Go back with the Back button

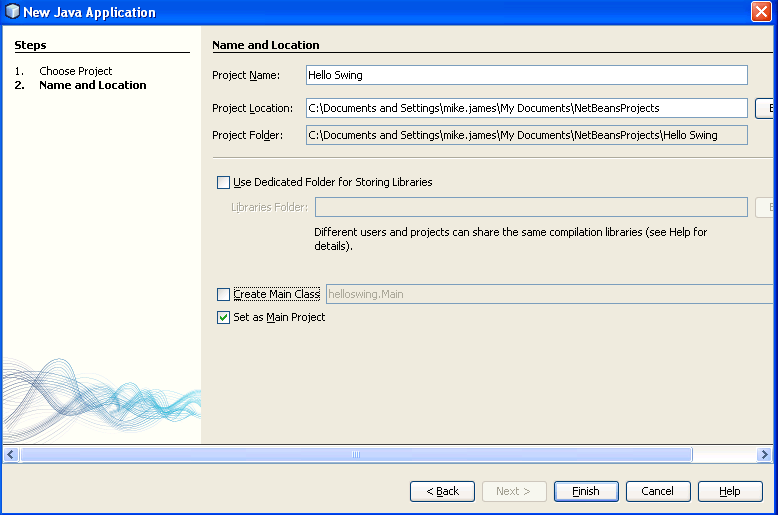point(442,491)
